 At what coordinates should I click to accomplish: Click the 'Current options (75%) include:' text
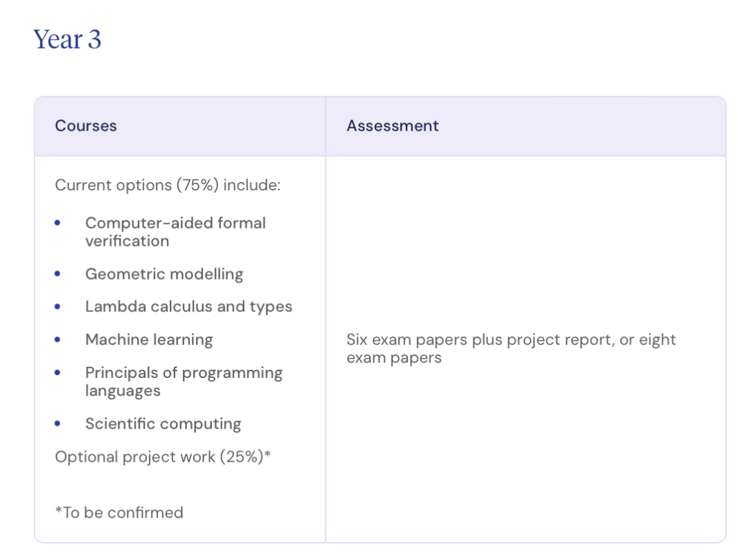click(168, 186)
